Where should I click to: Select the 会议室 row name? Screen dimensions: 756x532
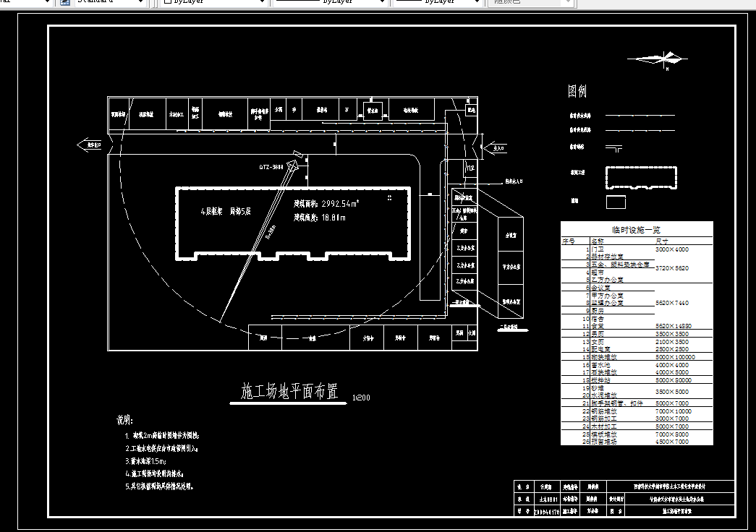[600, 288]
